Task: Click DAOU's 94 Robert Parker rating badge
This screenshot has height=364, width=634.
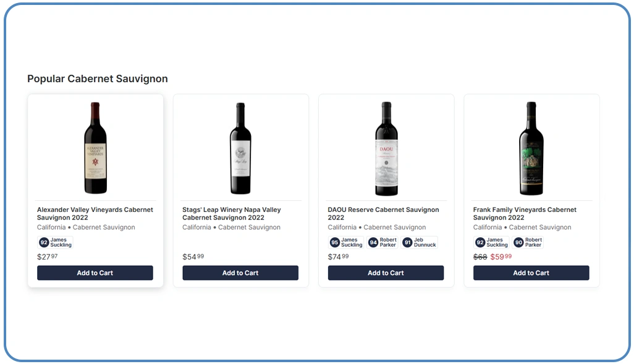Action: (383, 243)
